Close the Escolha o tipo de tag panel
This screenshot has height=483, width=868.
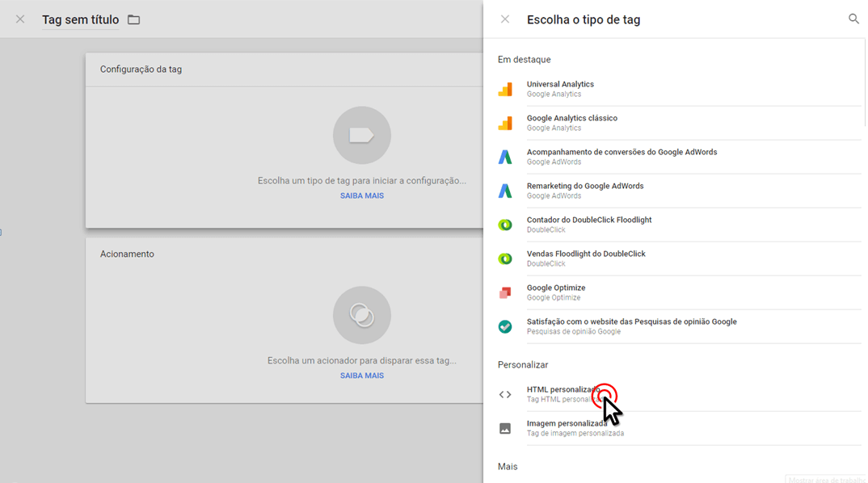[x=505, y=19]
